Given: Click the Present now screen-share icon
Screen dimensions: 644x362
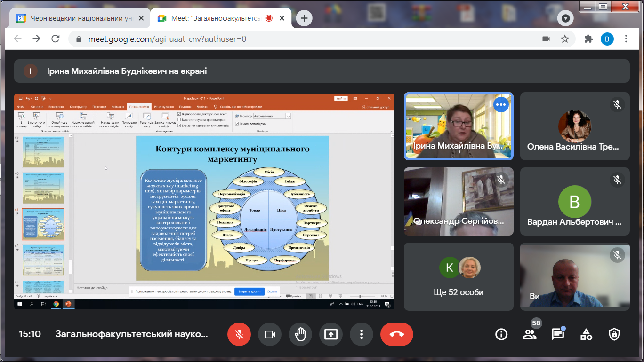Looking at the screenshot, I should click(x=331, y=334).
